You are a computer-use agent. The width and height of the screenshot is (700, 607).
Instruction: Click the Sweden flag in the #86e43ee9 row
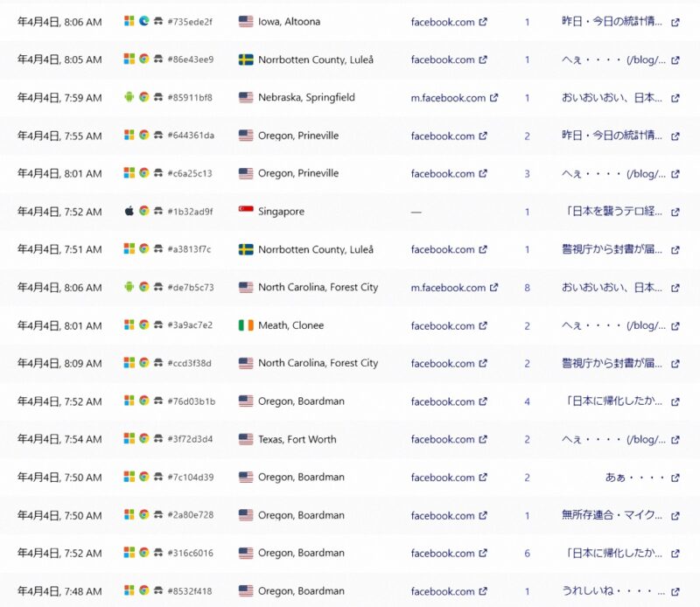tap(246, 60)
